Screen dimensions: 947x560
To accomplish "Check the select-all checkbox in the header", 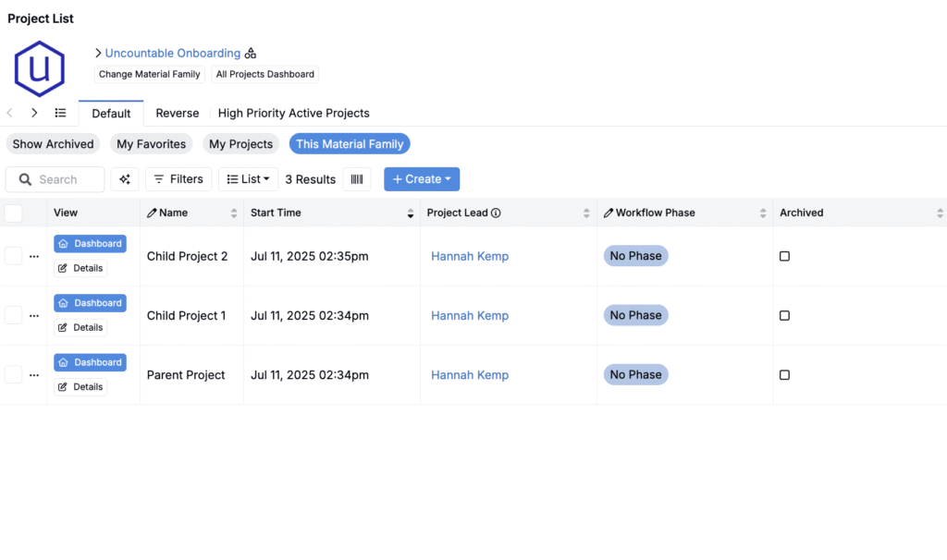I will tap(14, 213).
